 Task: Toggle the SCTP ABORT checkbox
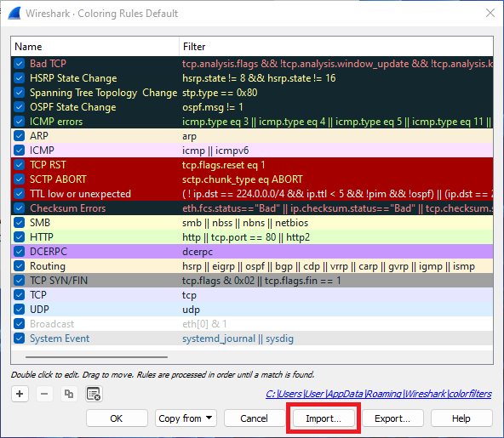20,179
